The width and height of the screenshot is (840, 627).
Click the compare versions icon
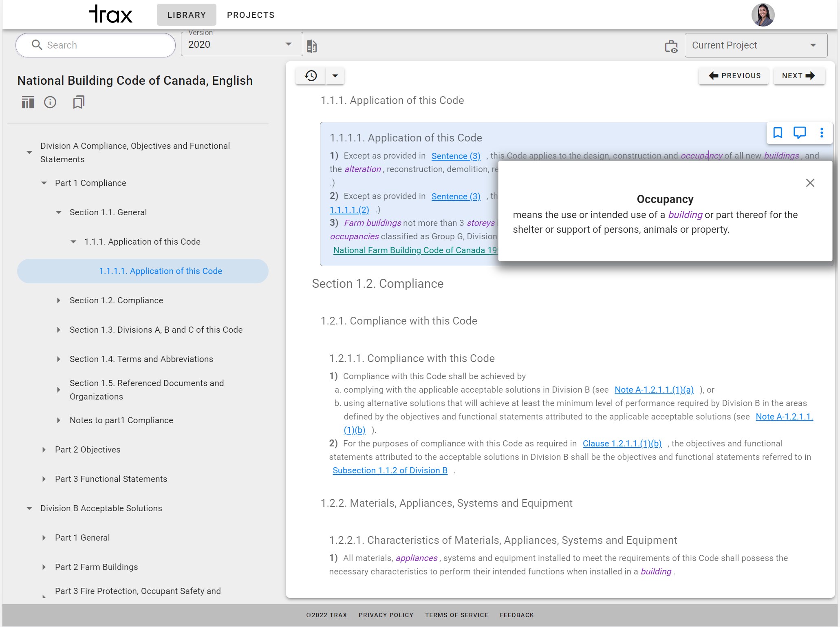312,46
